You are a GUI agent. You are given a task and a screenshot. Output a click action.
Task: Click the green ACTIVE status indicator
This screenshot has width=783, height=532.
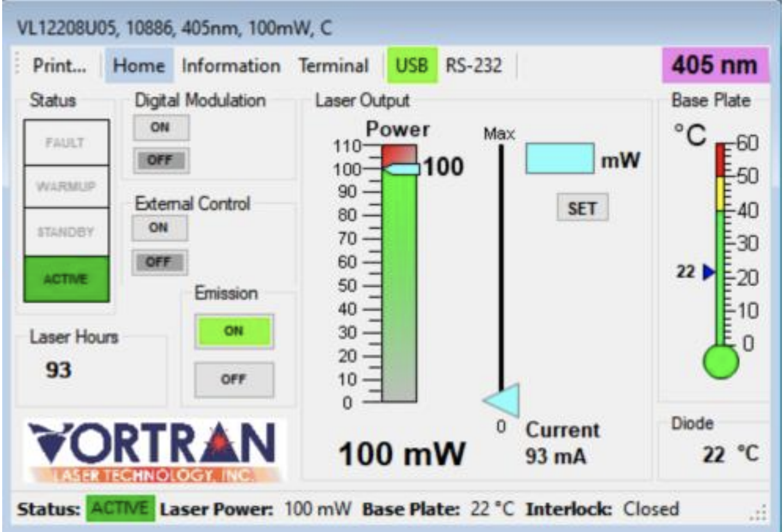(66, 279)
